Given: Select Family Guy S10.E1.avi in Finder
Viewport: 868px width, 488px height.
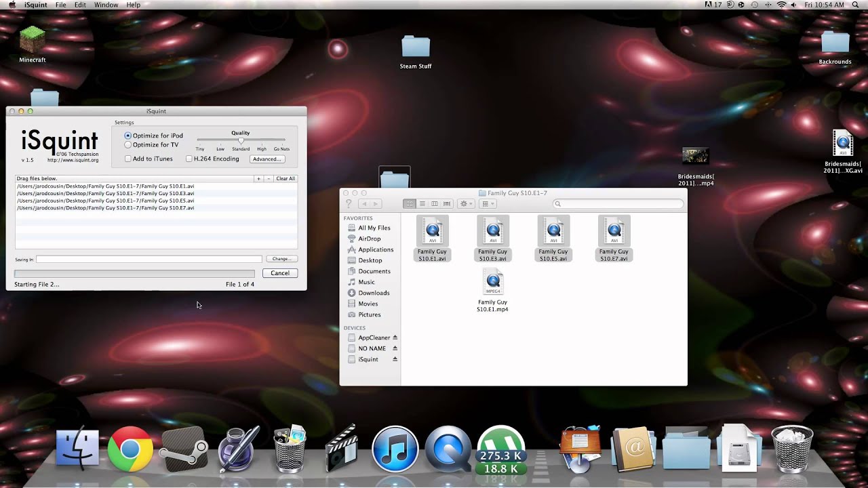Looking at the screenshot, I should pos(432,239).
